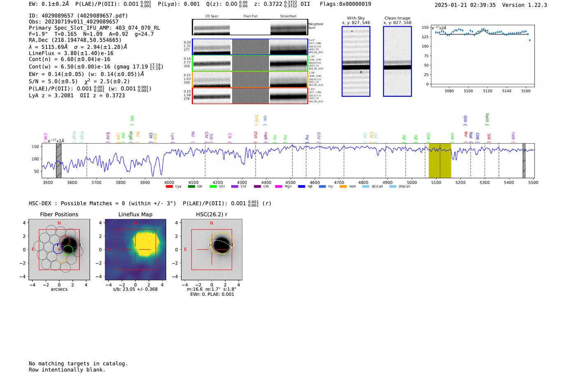Click the dark purple CIII legend swatch
The image size is (576, 392).
258,187
